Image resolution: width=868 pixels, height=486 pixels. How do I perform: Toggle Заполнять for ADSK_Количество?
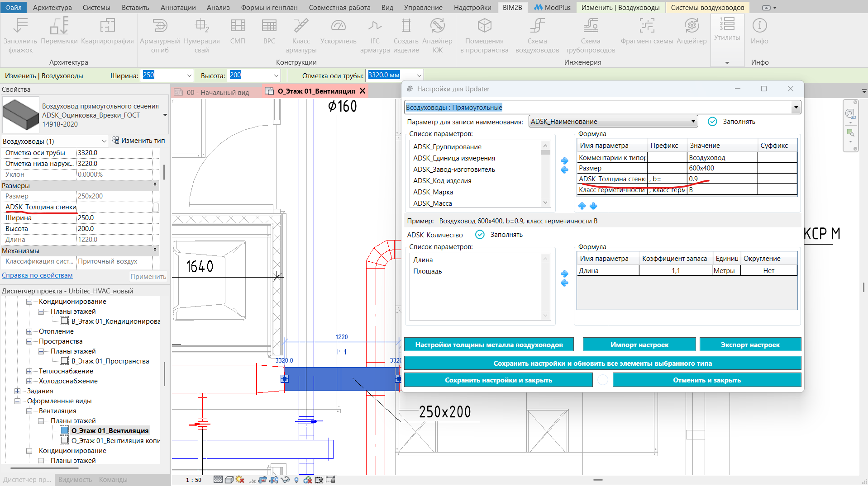coord(480,235)
